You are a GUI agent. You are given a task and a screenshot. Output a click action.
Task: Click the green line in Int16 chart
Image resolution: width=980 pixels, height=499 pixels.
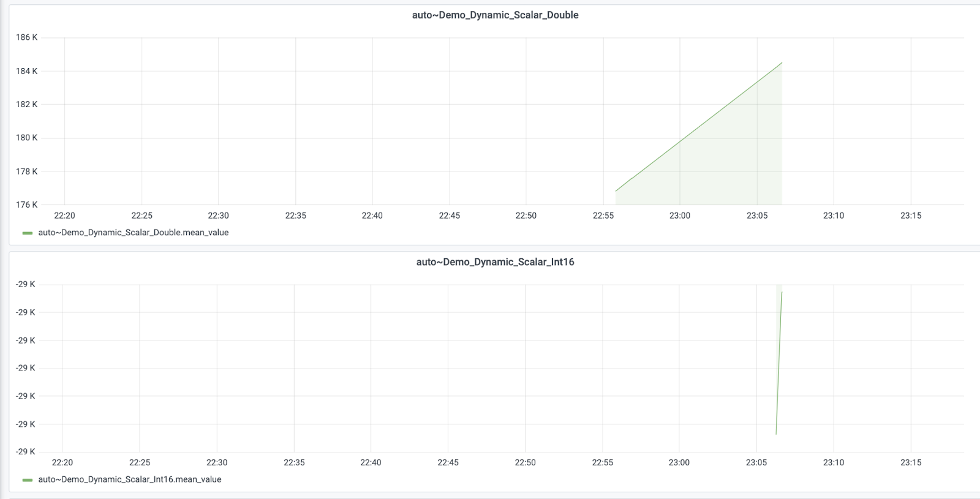tap(779, 363)
